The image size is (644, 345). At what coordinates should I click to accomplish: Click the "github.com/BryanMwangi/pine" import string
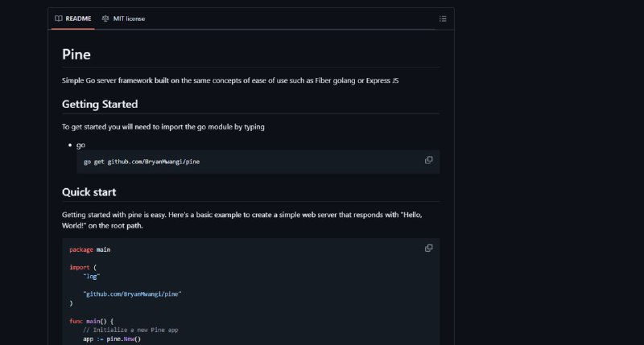pyautogui.click(x=132, y=294)
